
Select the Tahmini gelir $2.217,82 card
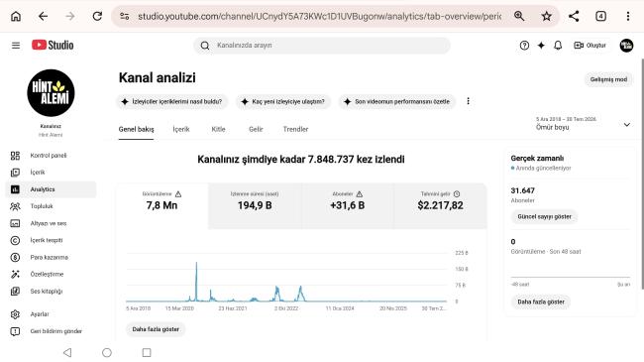point(440,206)
